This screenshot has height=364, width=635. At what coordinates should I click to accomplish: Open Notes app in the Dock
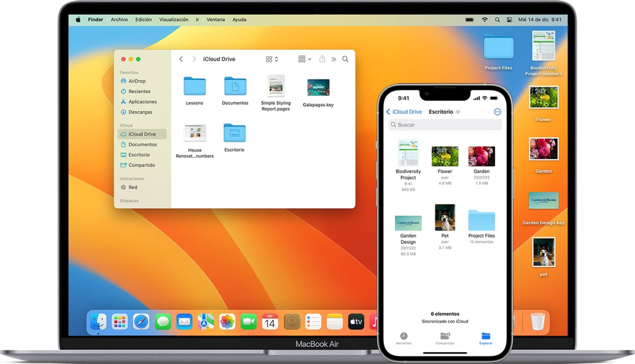(x=335, y=322)
